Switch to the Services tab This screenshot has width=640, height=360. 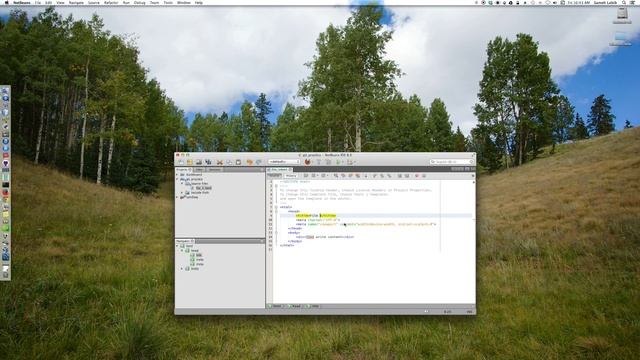pos(215,169)
